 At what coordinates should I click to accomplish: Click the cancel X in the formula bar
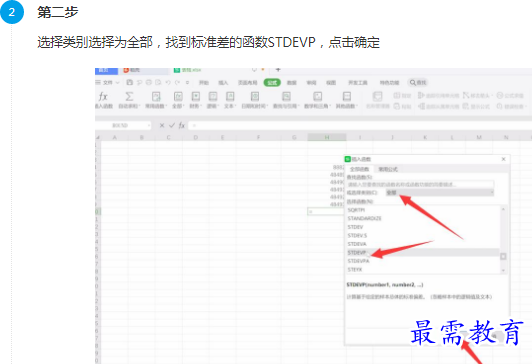tap(162, 126)
